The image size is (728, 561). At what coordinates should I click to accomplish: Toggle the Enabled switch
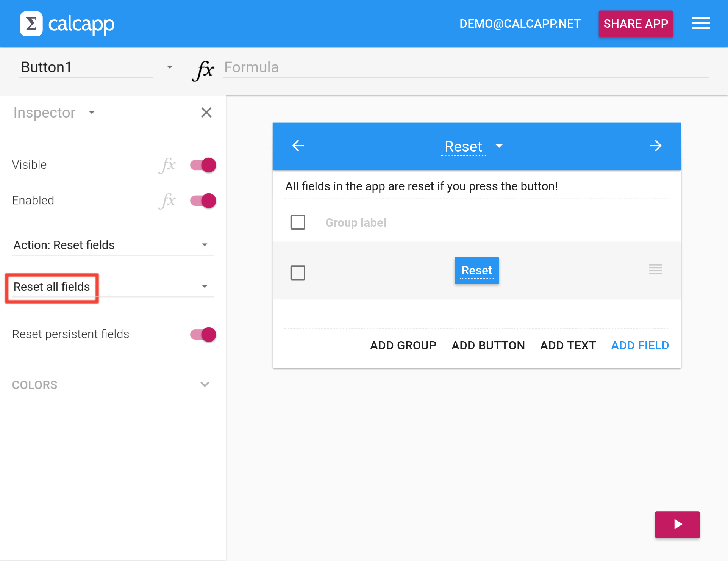[x=203, y=201]
